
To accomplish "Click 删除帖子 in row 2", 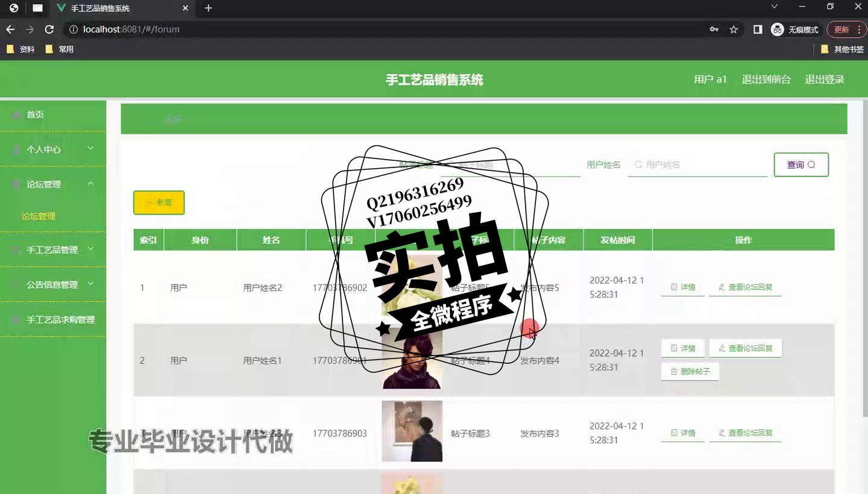I will pyautogui.click(x=690, y=372).
